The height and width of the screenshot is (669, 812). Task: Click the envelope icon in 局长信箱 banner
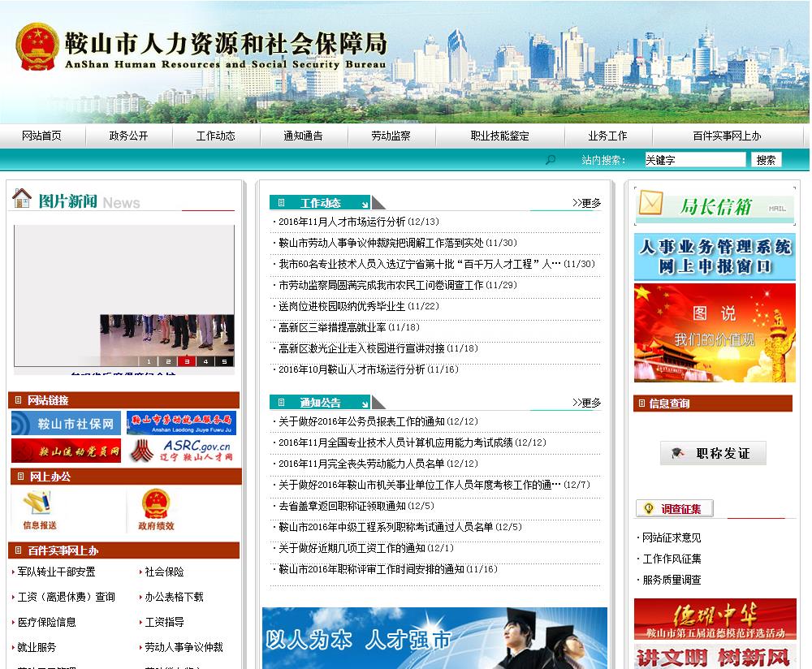tap(650, 202)
